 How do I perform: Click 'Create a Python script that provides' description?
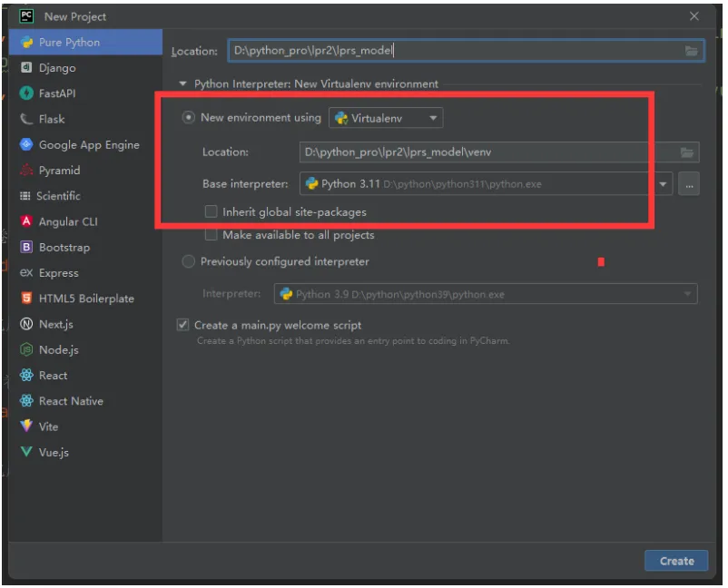click(353, 341)
